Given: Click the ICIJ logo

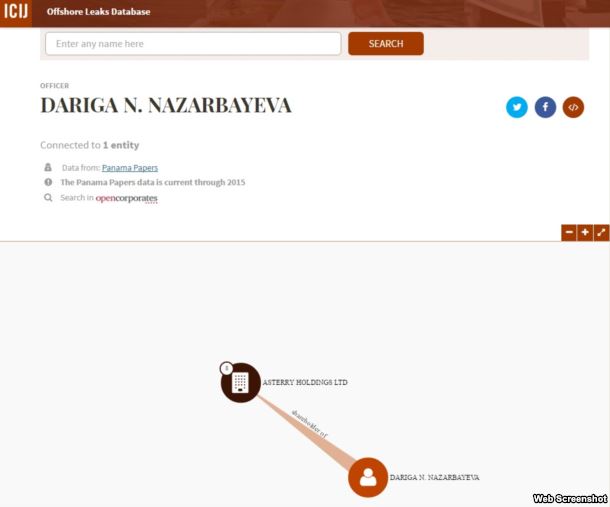Looking at the screenshot, I should pos(16,12).
